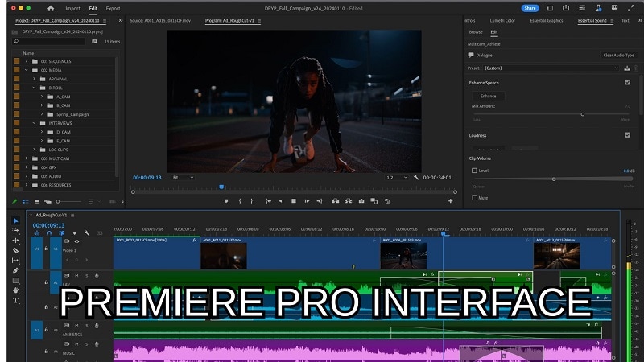This screenshot has height=362, width=644.
Task: Toggle Snap in timeline
Action: tap(49, 233)
